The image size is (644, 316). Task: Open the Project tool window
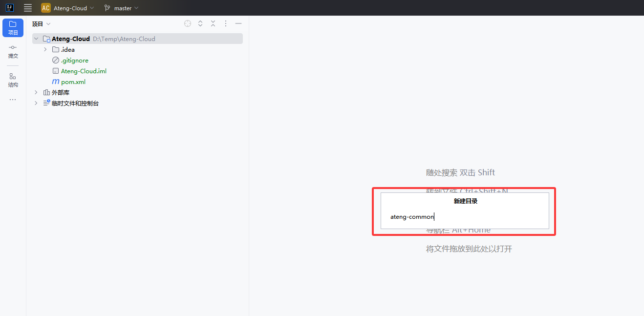13,28
